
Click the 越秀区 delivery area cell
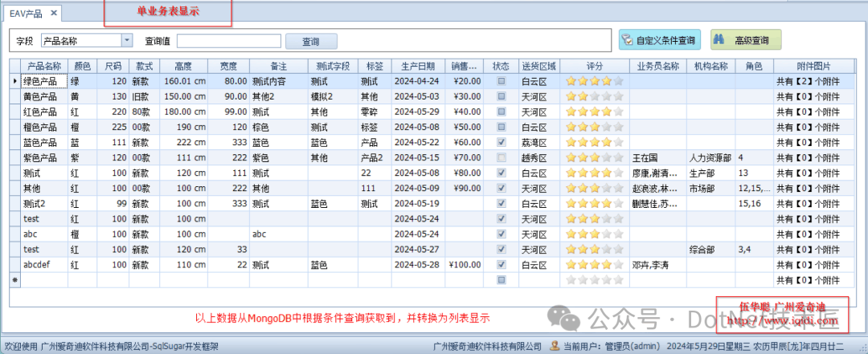(539, 157)
